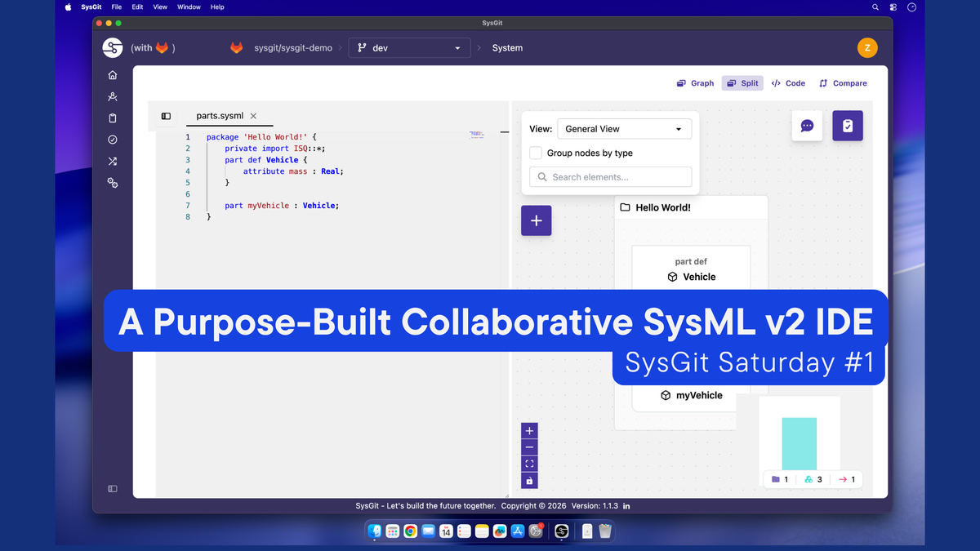Click inside the Search elements field
This screenshot has height=551, width=980.
(x=610, y=176)
